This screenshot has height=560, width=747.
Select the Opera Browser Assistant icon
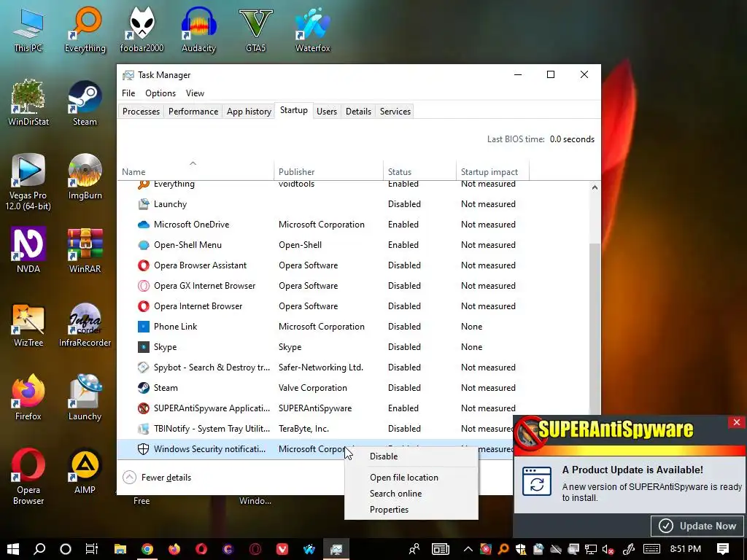pyautogui.click(x=144, y=265)
